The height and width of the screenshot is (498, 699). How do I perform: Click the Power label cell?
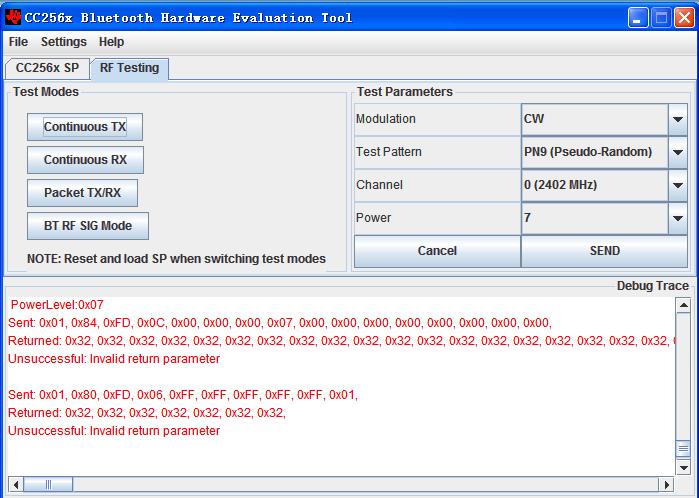click(437, 218)
